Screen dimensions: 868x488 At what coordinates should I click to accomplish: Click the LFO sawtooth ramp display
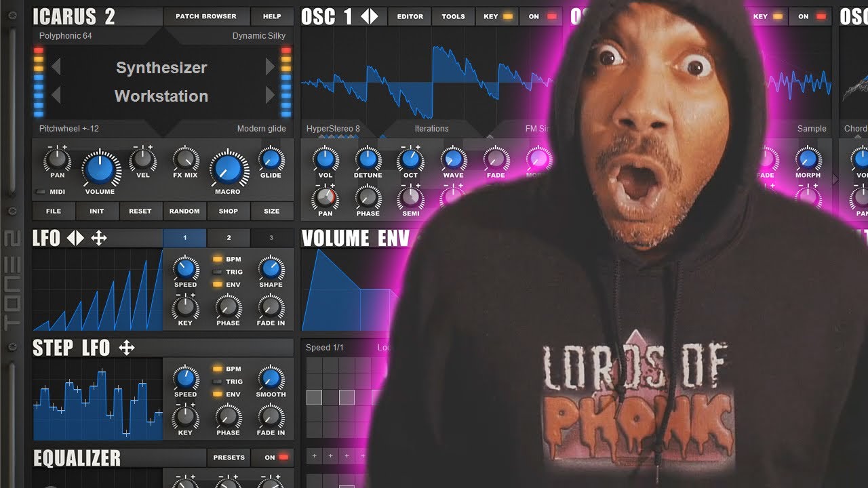(98, 289)
